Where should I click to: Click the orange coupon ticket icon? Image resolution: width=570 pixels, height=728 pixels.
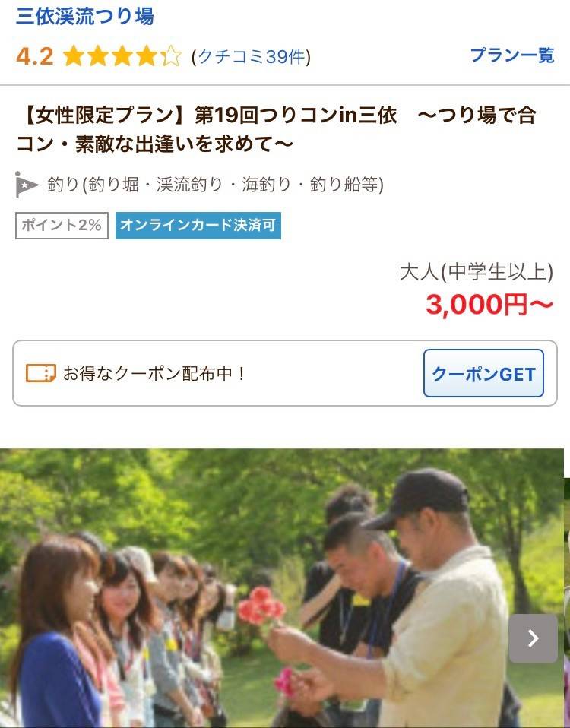41,373
